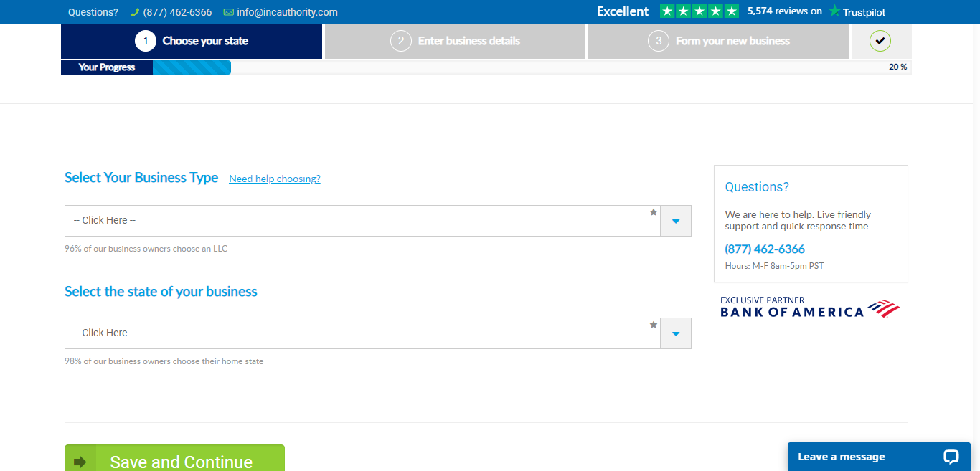
Task: Click the Save and Continue button
Action: pyautogui.click(x=174, y=458)
